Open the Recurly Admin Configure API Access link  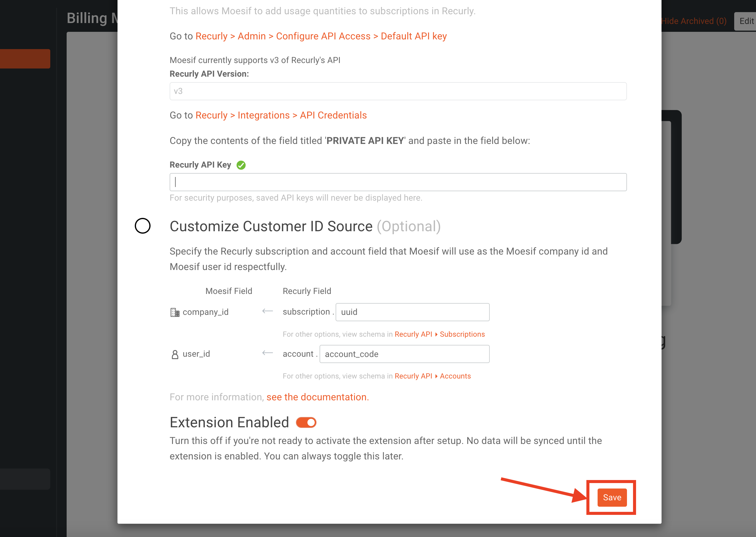pos(321,36)
